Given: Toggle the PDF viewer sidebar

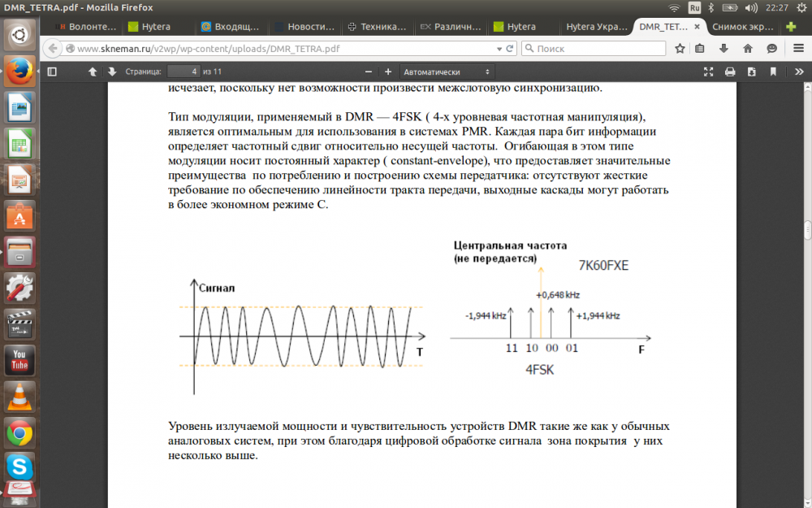Looking at the screenshot, I should click(52, 72).
